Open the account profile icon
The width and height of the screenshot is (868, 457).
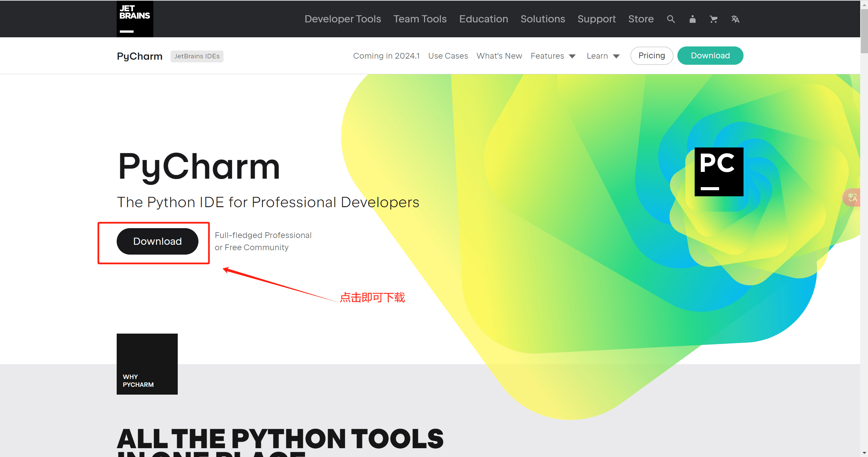pos(692,19)
